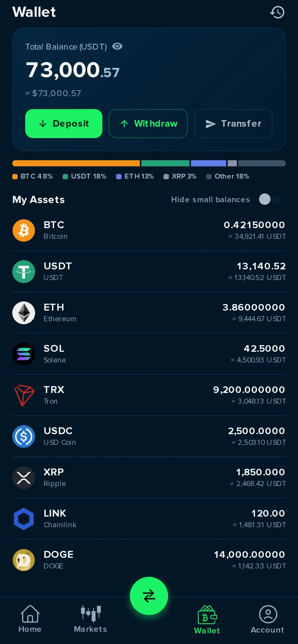This screenshot has width=298, height=644.
Task: Tap the green Deposit button
Action: [64, 124]
